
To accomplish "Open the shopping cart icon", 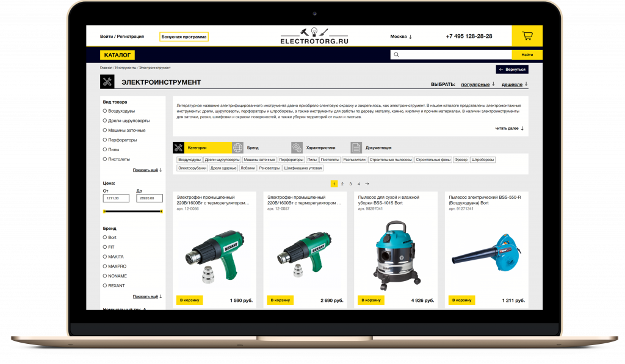I will tap(527, 36).
